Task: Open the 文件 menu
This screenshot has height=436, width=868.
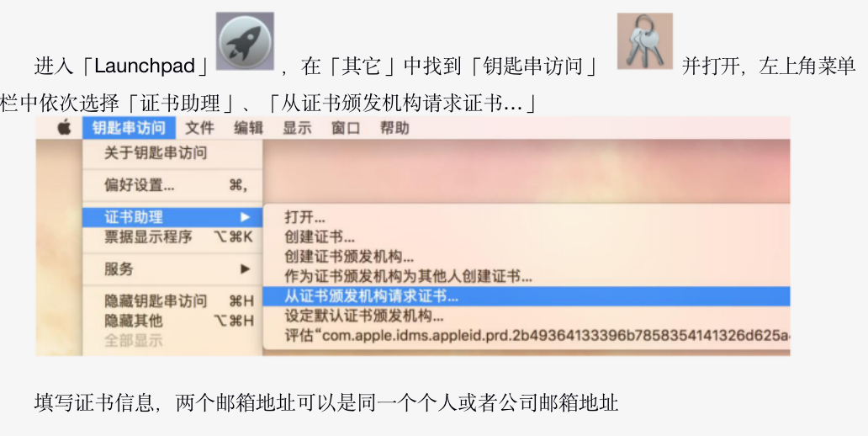Action: 200,128
